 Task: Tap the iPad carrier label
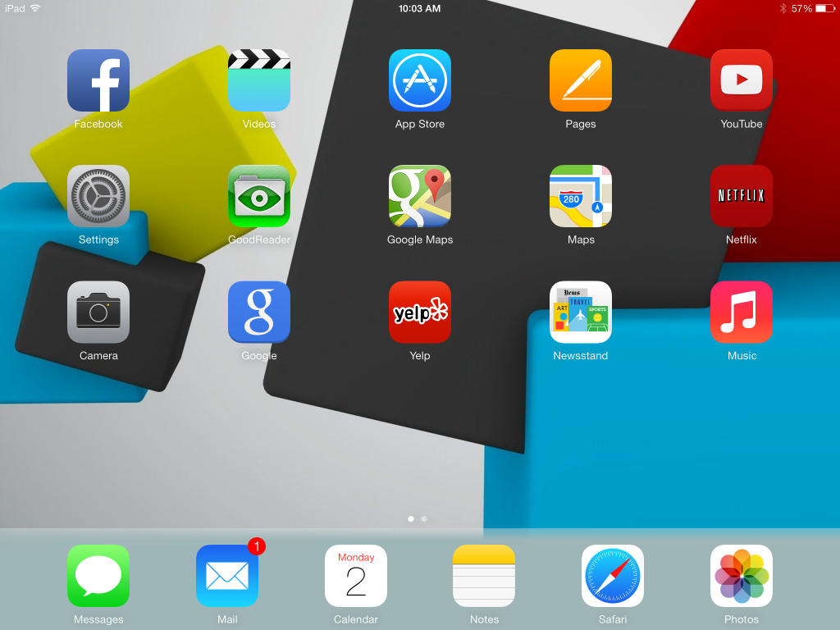[15, 8]
